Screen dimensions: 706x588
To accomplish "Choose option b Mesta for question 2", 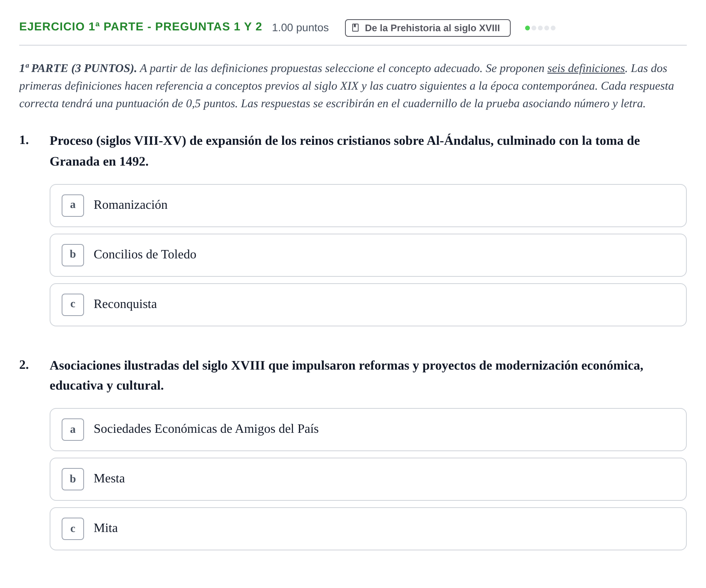I will [x=368, y=479].
